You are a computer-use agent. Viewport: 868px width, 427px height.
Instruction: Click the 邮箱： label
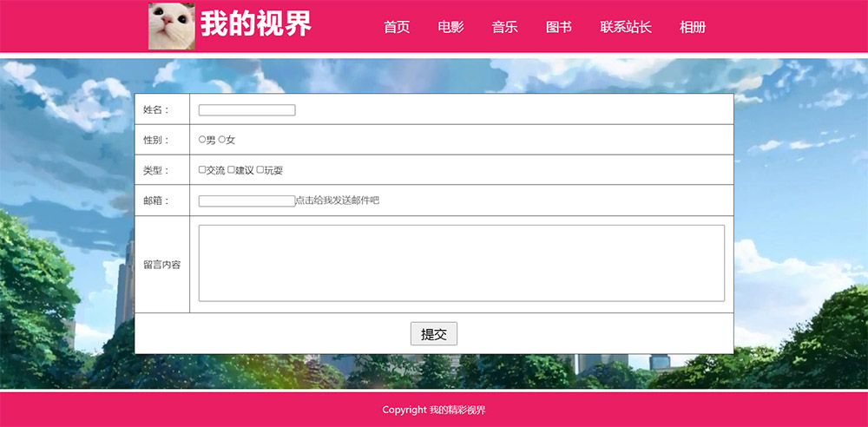[156, 200]
